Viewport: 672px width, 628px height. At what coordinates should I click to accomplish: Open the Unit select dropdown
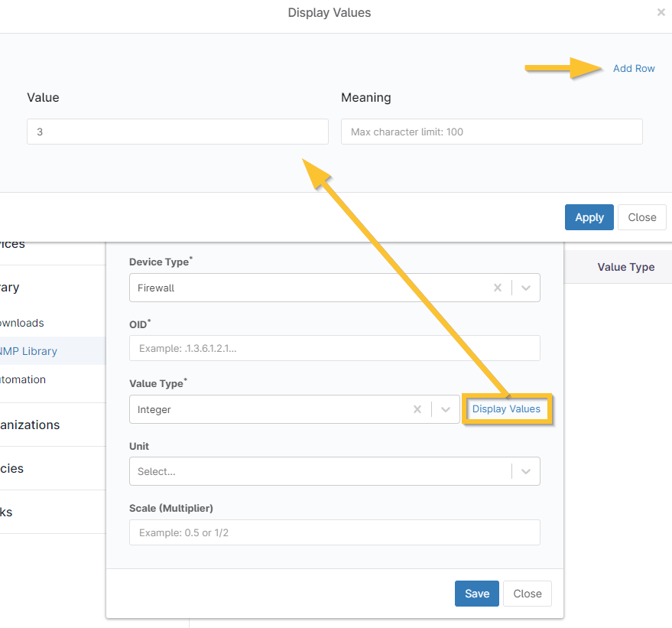334,471
